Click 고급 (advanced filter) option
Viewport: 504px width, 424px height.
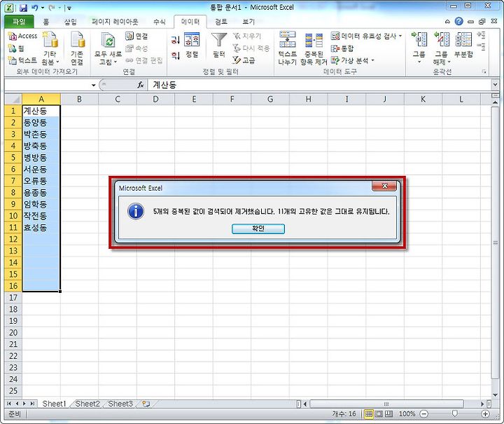244,60
